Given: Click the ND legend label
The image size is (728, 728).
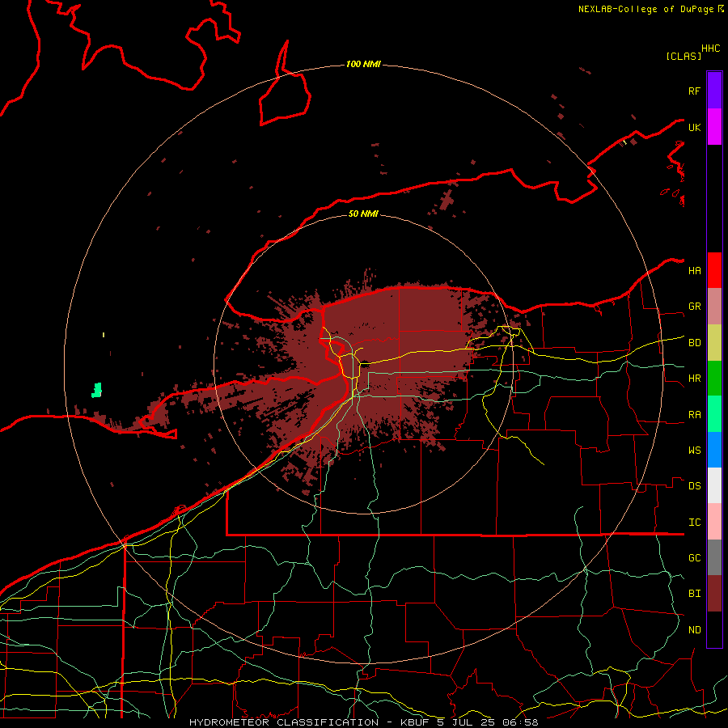Looking at the screenshot, I should [x=694, y=630].
